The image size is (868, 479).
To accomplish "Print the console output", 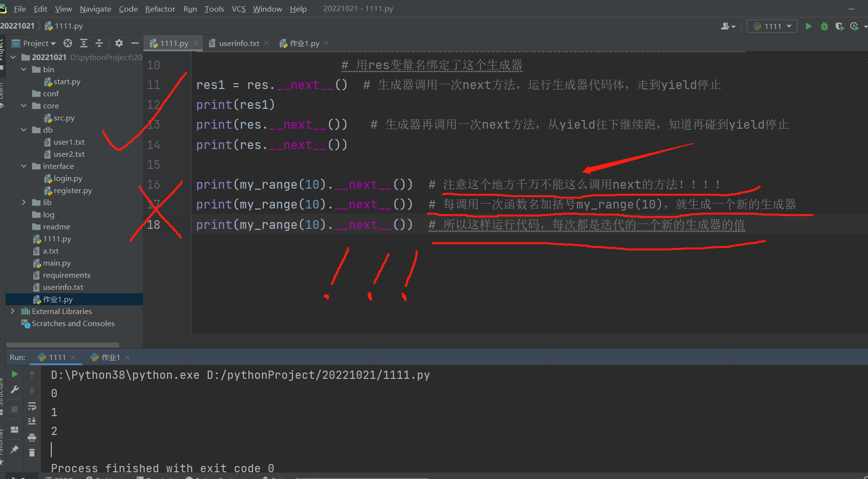I will pos(32,437).
